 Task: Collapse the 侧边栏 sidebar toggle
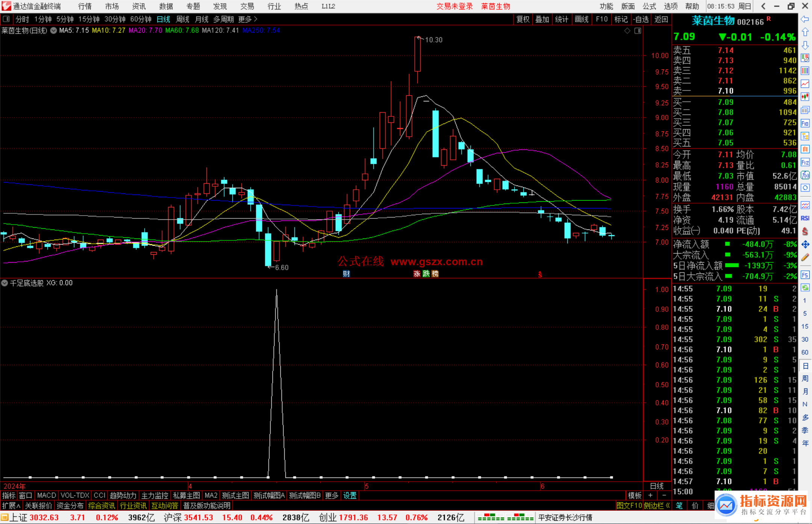coord(657,506)
